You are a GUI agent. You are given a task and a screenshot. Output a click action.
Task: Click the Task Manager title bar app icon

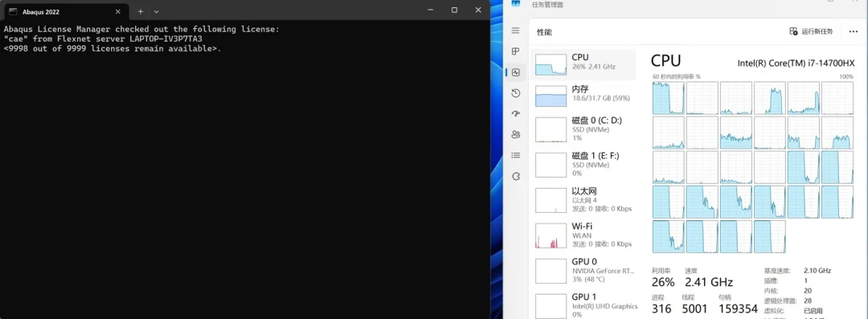point(515,2)
